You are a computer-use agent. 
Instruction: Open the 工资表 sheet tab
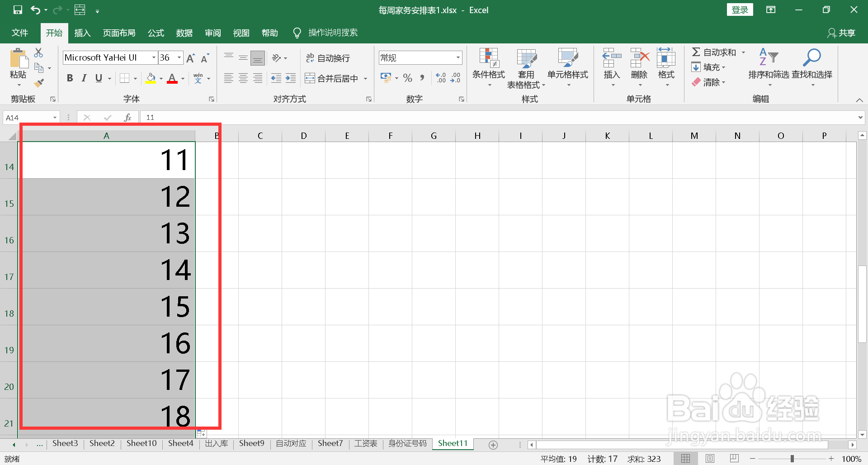tap(365, 443)
